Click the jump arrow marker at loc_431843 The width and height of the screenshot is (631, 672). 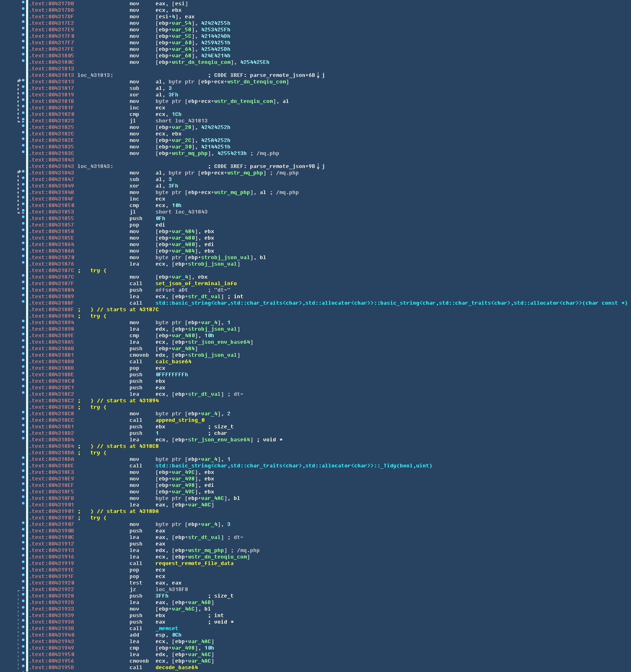click(19, 172)
